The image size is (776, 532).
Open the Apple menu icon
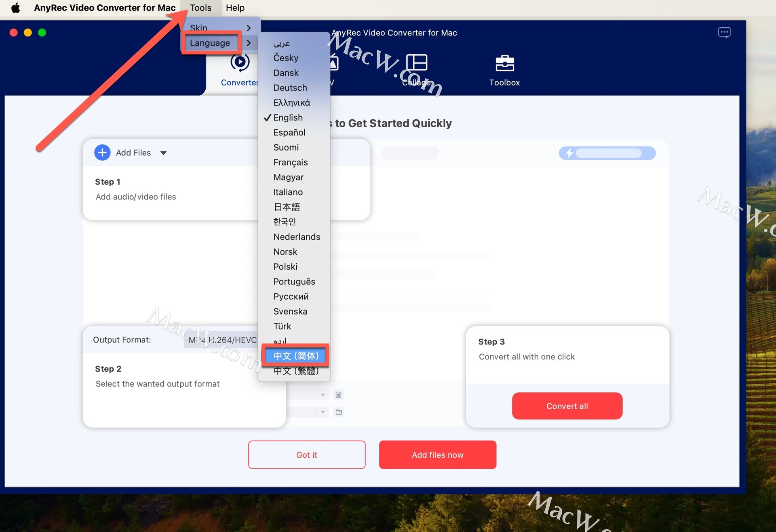point(15,8)
